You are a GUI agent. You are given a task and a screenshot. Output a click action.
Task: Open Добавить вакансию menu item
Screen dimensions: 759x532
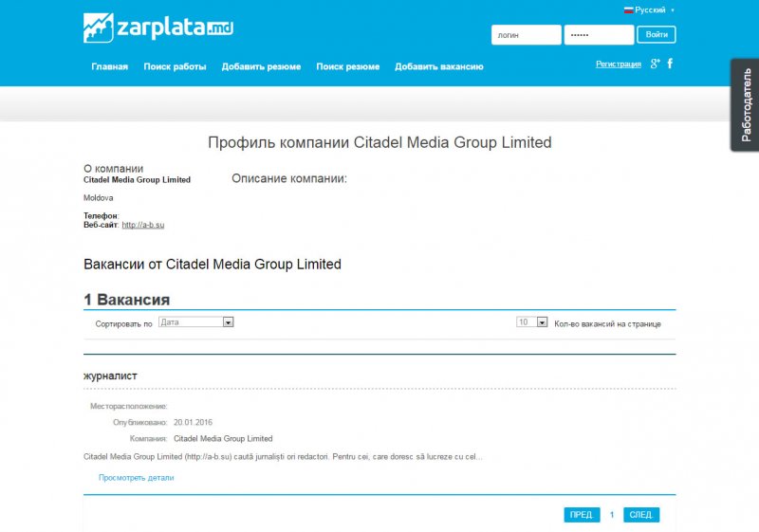click(439, 66)
